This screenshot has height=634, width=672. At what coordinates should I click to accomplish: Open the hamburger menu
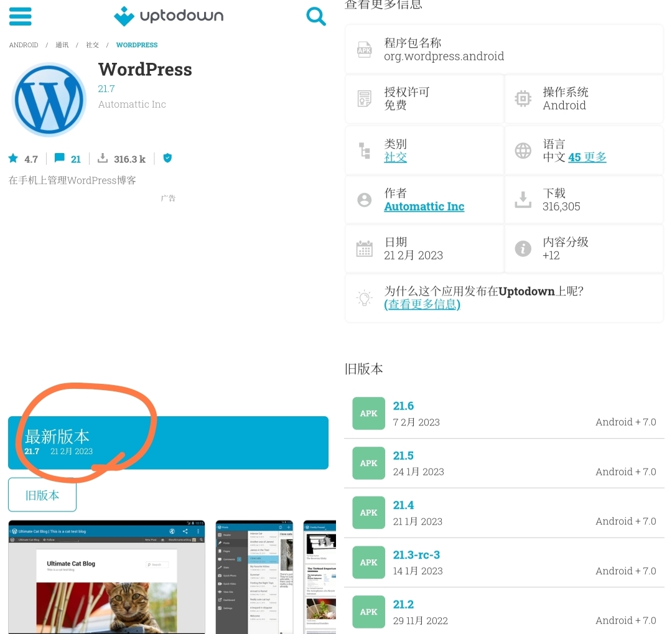click(20, 16)
